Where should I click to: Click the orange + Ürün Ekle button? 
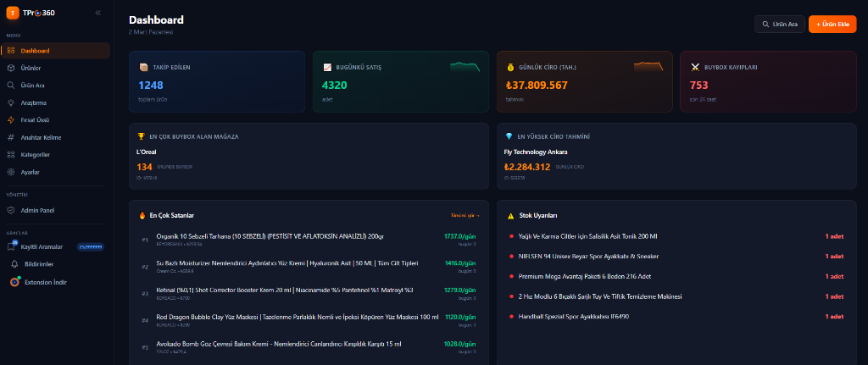coord(832,25)
